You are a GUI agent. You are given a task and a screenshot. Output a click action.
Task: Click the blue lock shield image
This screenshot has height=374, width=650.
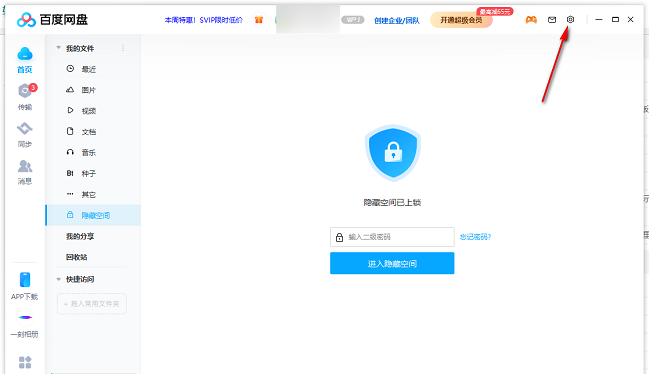(x=393, y=153)
